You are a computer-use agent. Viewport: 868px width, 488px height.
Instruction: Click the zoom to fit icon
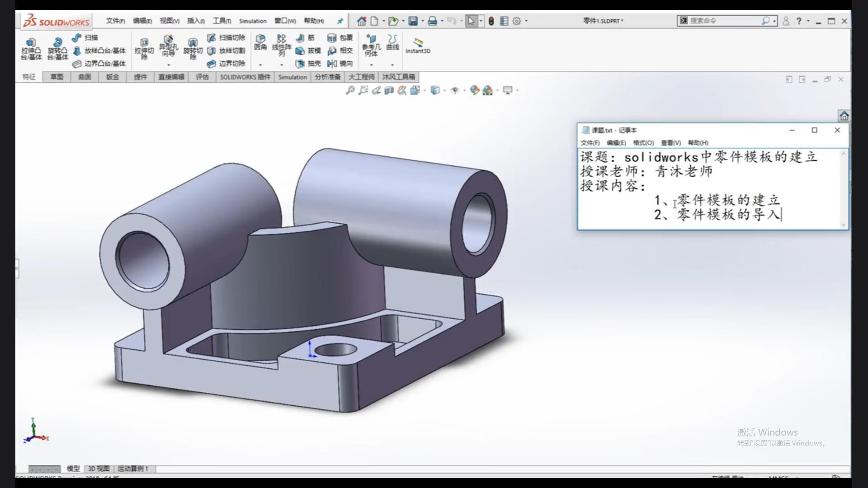[350, 90]
